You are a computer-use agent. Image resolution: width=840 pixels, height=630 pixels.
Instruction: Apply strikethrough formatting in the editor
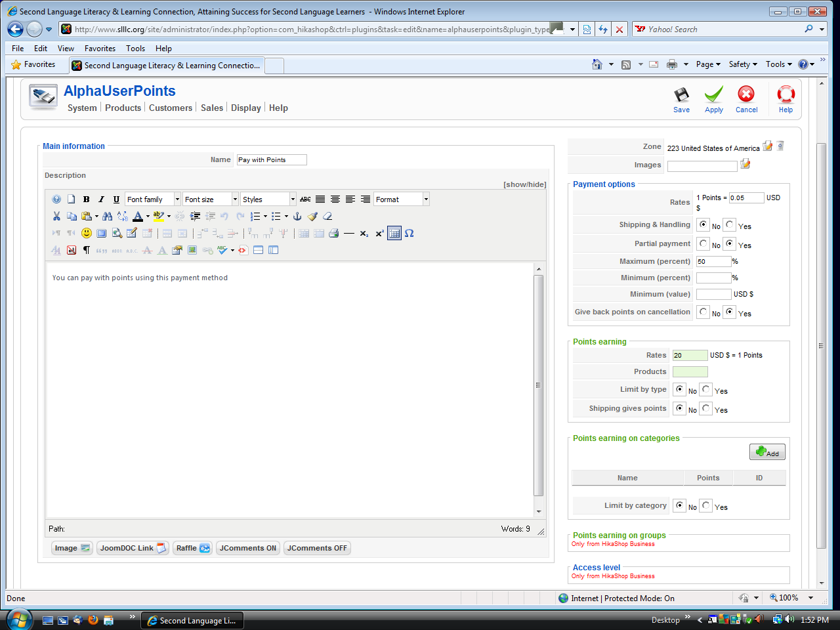(x=305, y=199)
